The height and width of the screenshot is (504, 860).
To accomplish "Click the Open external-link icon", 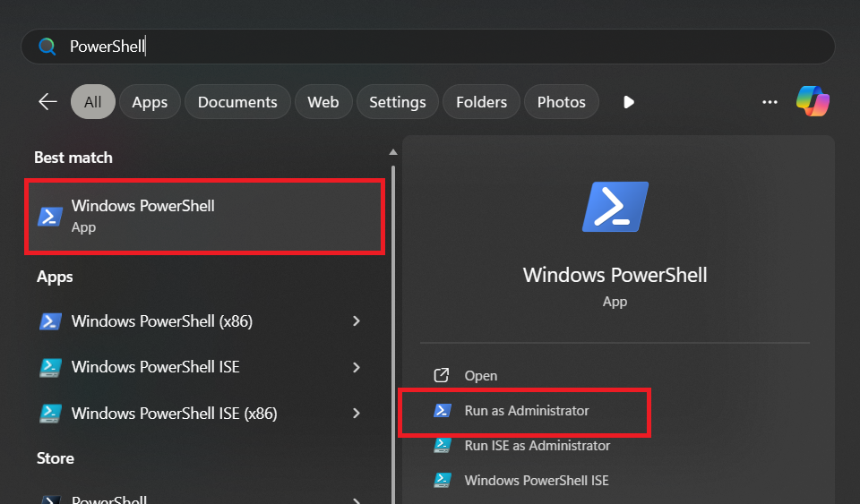I will 442,376.
